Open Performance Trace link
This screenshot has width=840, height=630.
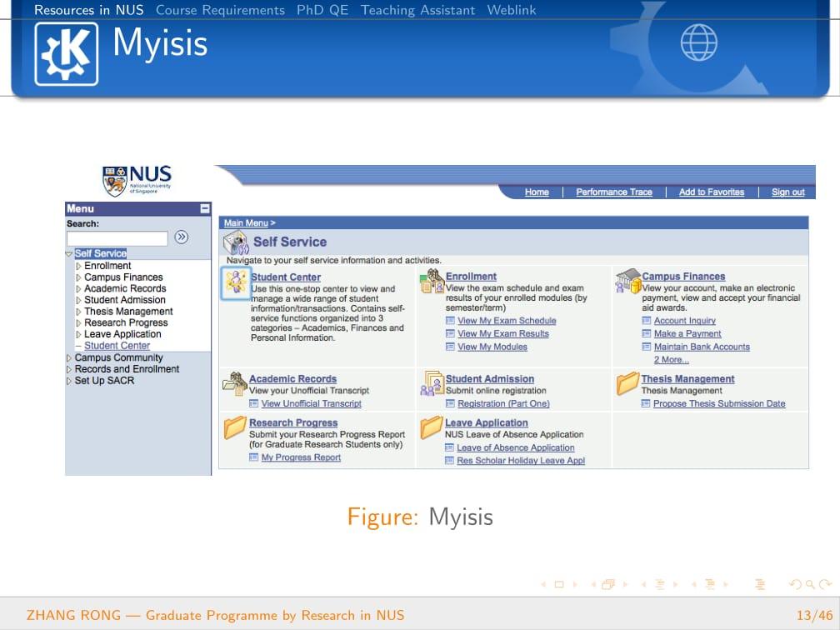(x=614, y=192)
